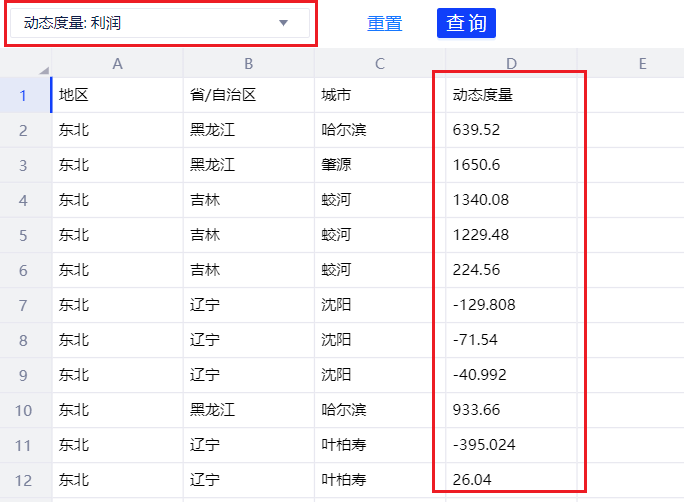Image resolution: width=684 pixels, height=502 pixels.
Task: Select the cell with value 1650.6
Action: tap(511, 165)
